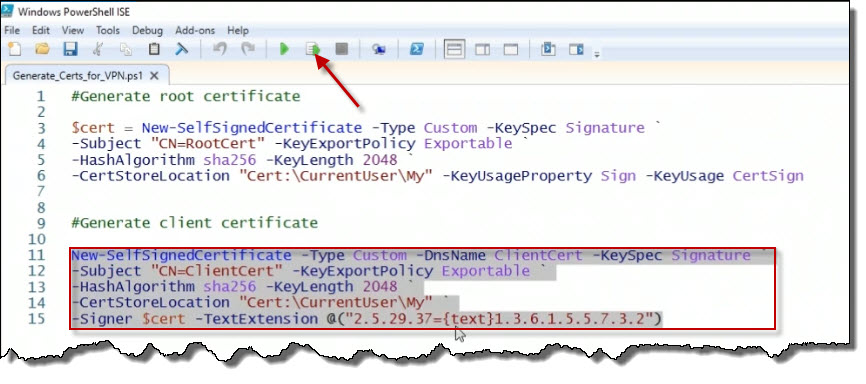The image size is (866, 384).
Task: Undo the last edit
Action: (220, 49)
